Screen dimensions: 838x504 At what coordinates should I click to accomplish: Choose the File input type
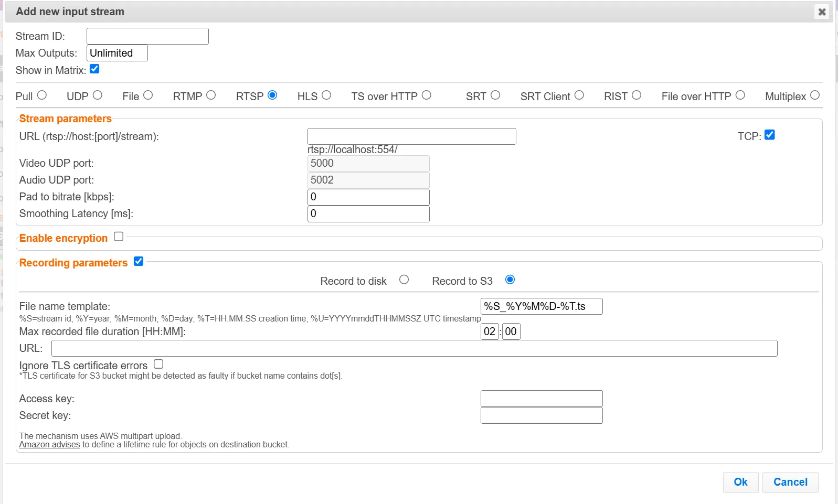pos(148,95)
